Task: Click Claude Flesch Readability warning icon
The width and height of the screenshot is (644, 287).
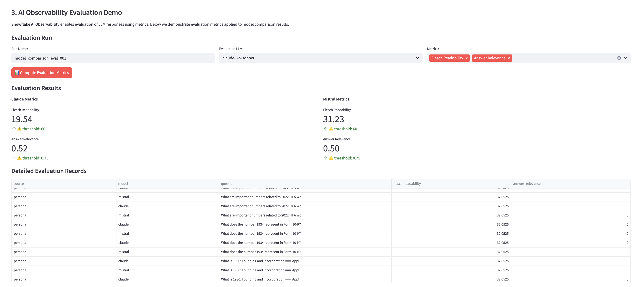Action: point(19,129)
